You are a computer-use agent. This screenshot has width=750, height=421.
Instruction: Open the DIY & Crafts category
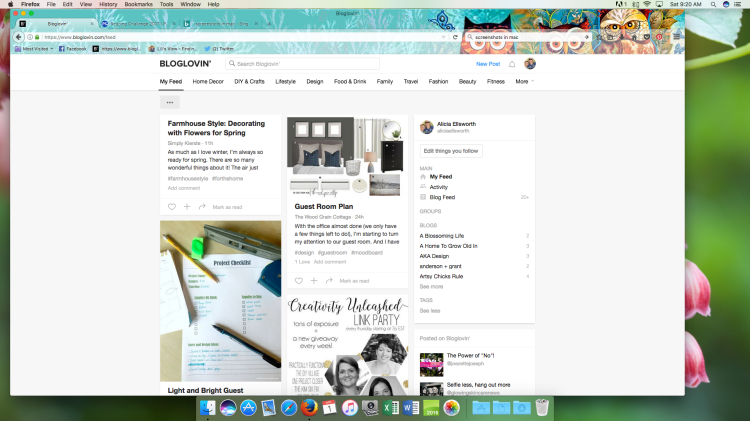point(249,82)
